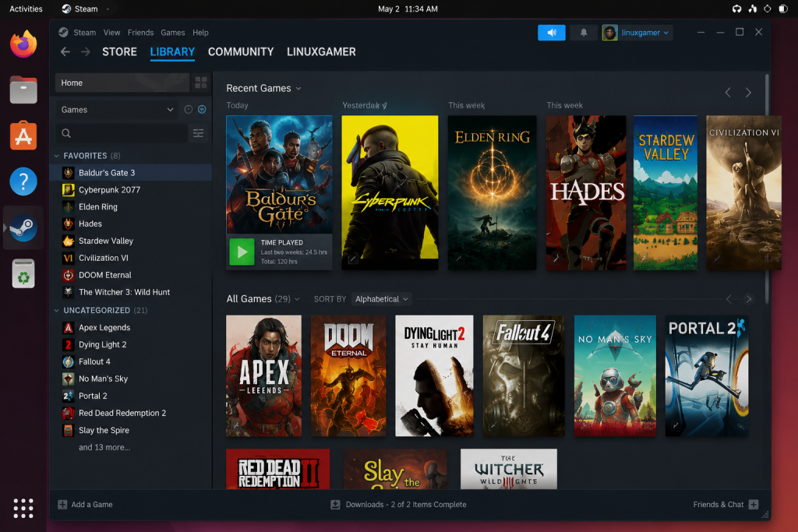Click the green Play button for Baldur's Gate
Image resolution: width=798 pixels, height=532 pixels.
tap(242, 252)
